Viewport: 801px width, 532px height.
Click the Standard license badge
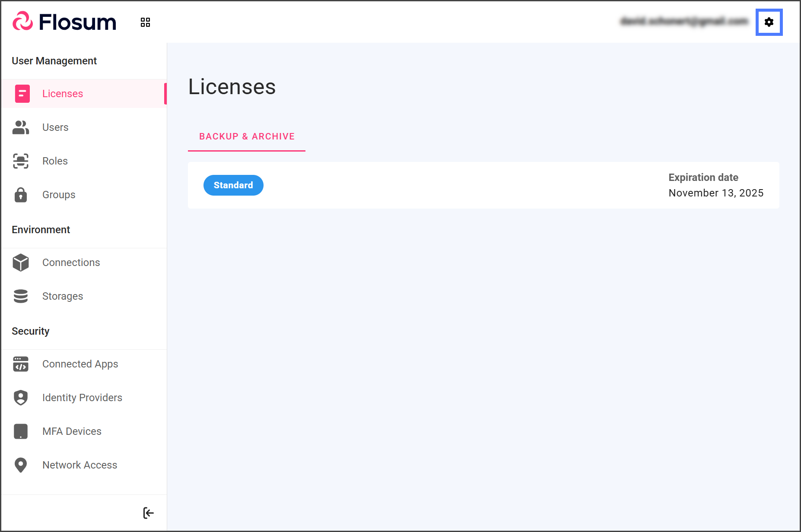tap(233, 185)
